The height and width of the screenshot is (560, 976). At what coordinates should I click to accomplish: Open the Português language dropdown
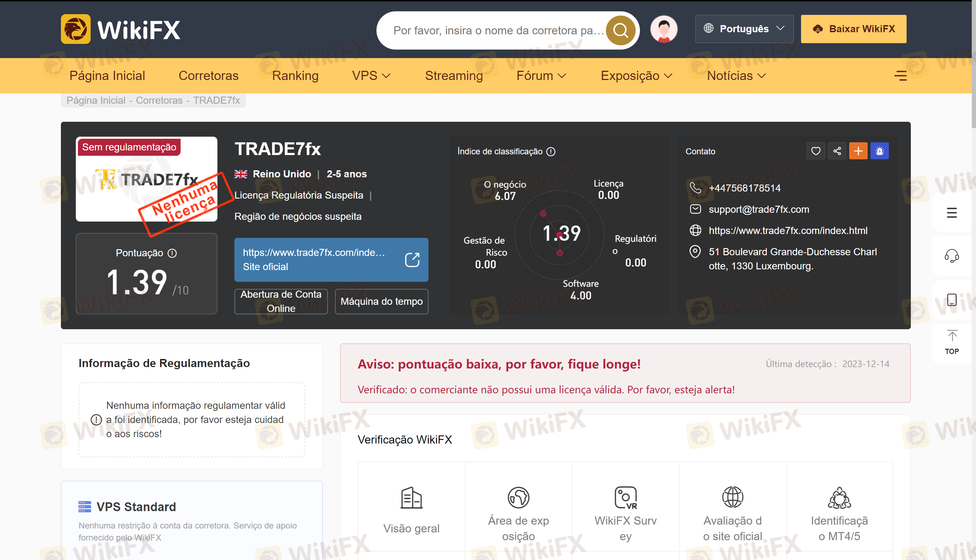coord(744,29)
